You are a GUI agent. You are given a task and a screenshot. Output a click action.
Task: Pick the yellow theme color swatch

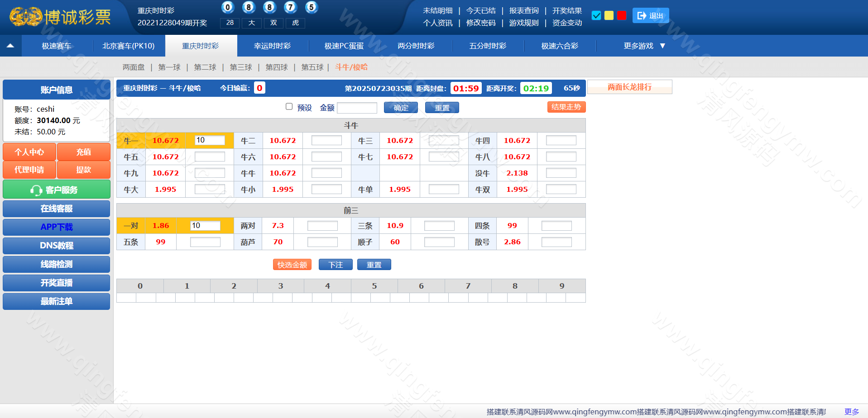[x=609, y=15]
